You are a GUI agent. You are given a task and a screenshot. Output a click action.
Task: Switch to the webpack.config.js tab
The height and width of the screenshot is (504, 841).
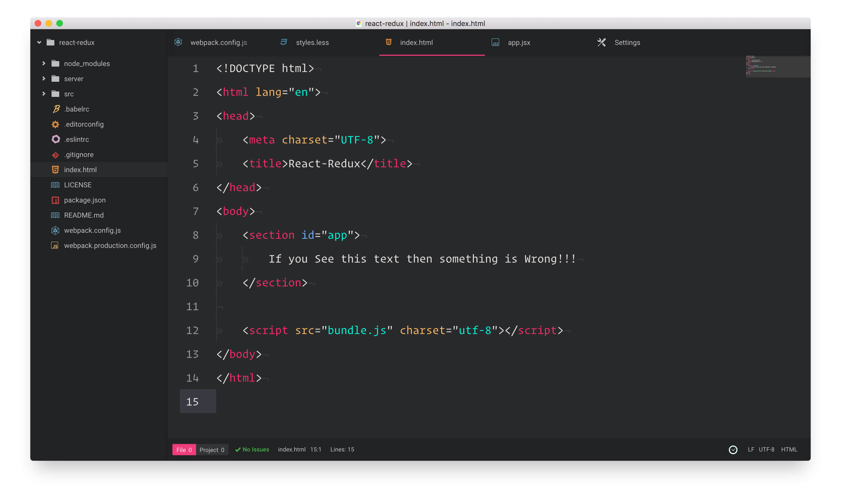pos(220,42)
